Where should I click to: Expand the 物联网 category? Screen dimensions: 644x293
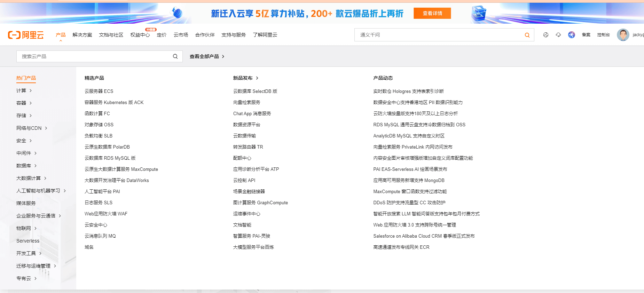click(26, 228)
